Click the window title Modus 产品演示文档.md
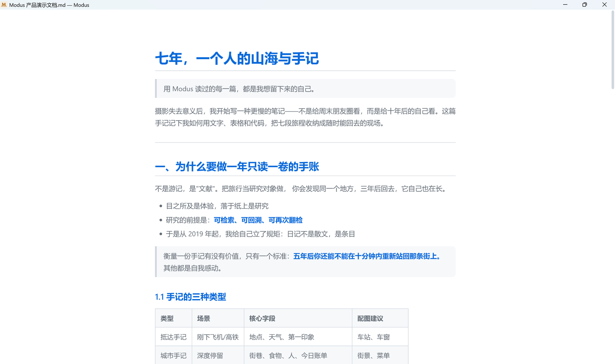615x364 pixels. [x=49, y=5]
